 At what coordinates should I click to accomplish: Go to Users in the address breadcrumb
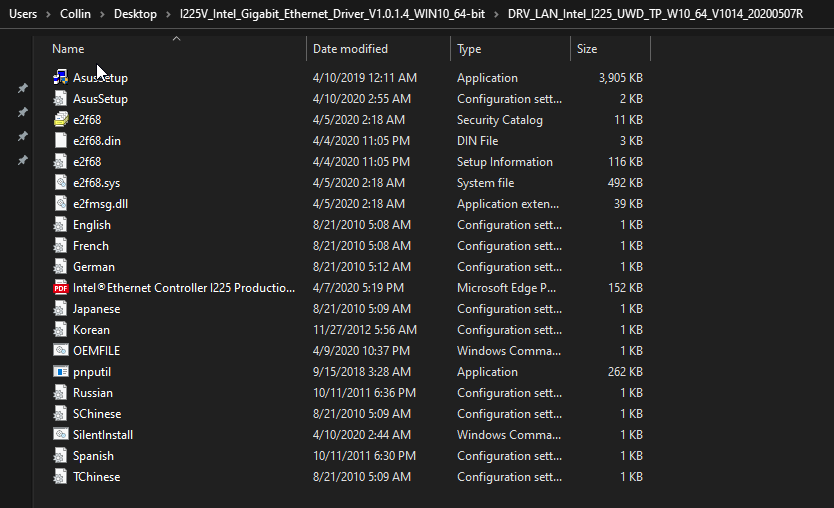[x=23, y=14]
